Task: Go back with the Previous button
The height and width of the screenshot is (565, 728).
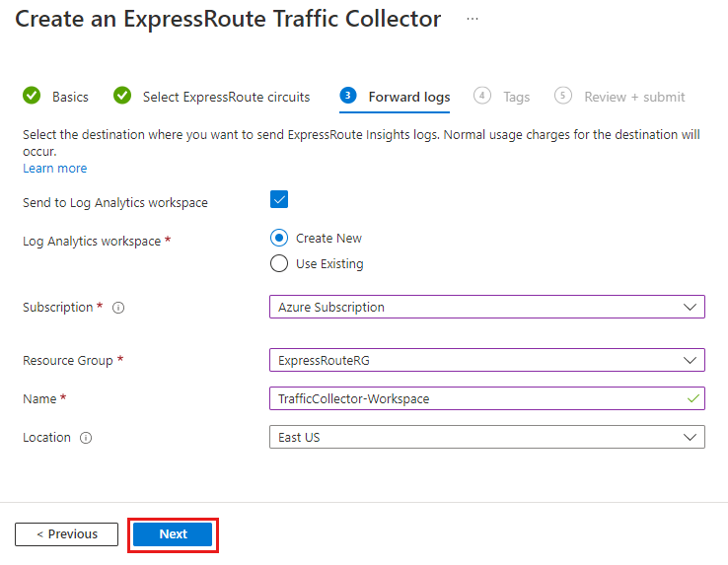Action: click(x=66, y=534)
